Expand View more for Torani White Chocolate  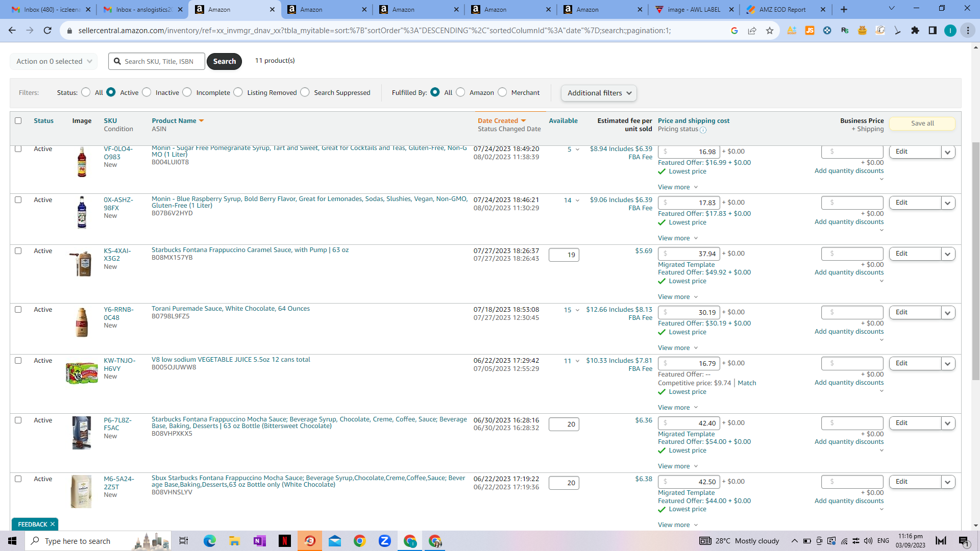(678, 348)
